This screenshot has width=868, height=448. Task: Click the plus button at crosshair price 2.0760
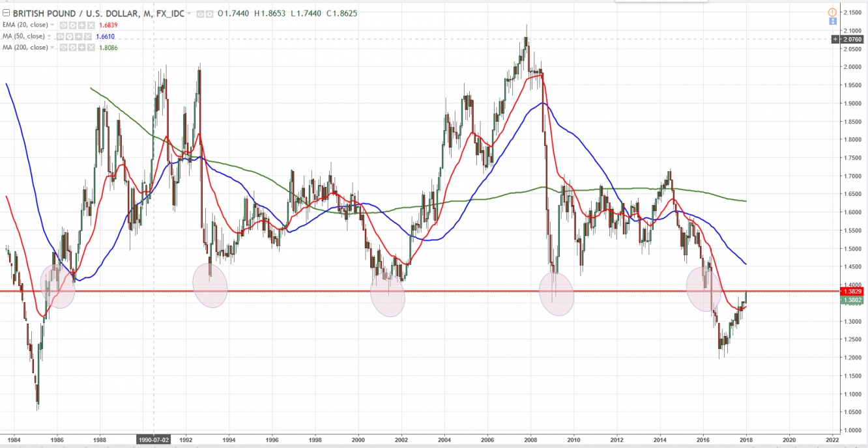836,39
